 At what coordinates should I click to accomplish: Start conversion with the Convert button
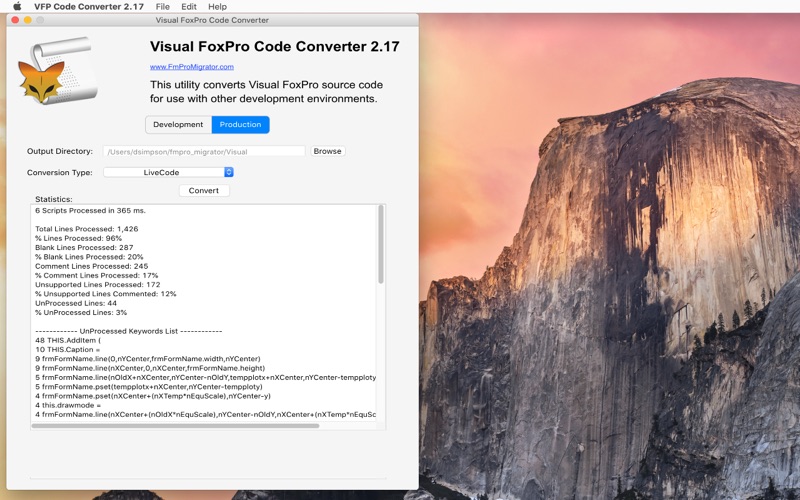coord(204,190)
